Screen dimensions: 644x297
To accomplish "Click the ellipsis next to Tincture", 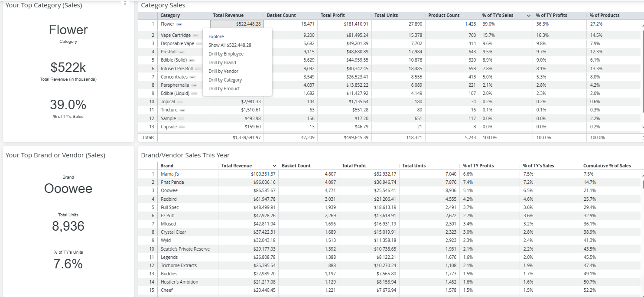I will tap(182, 110).
